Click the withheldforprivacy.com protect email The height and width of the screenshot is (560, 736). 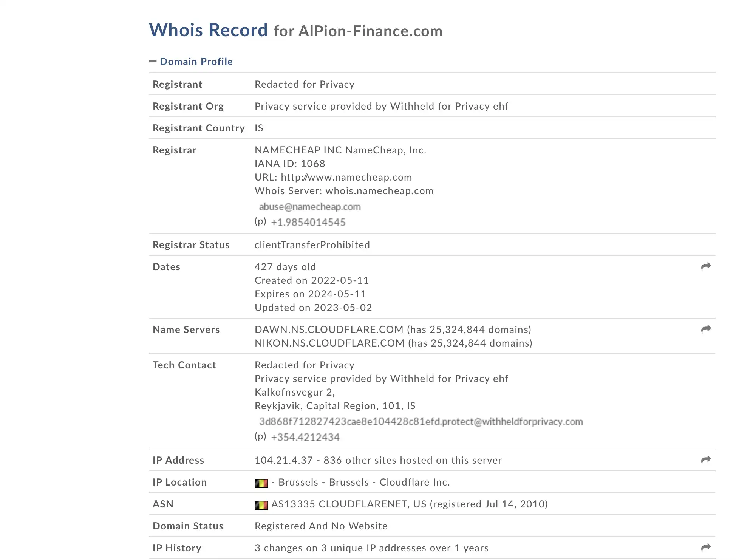(421, 422)
